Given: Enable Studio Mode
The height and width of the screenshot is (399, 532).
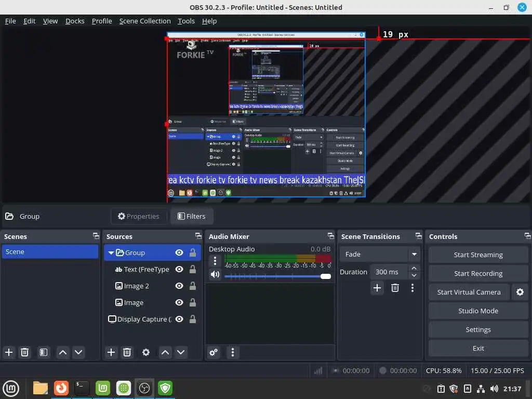Looking at the screenshot, I should coord(478,311).
